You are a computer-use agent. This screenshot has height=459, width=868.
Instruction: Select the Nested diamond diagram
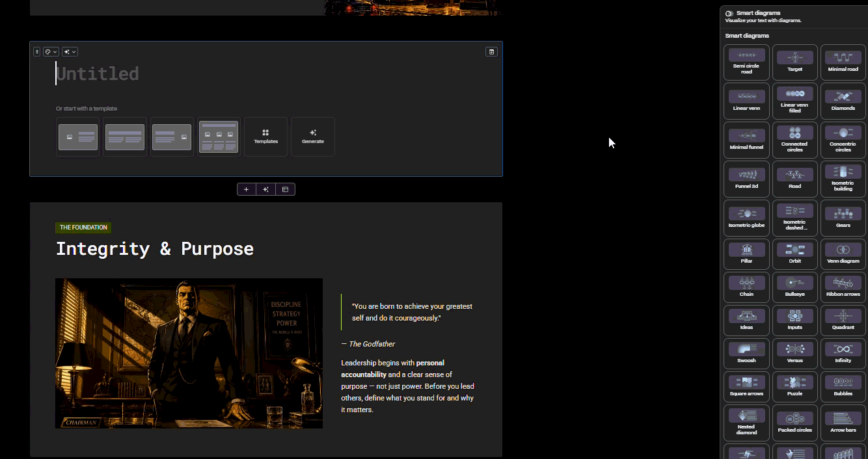(x=746, y=423)
